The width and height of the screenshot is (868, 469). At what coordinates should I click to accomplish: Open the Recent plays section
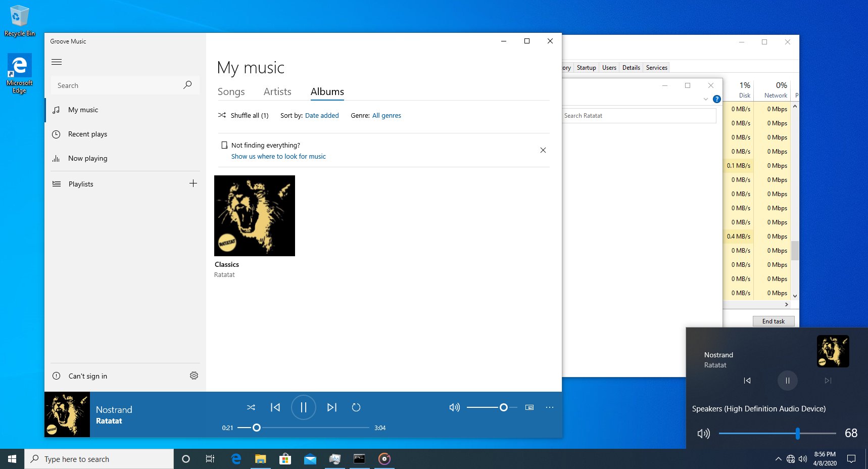87,134
